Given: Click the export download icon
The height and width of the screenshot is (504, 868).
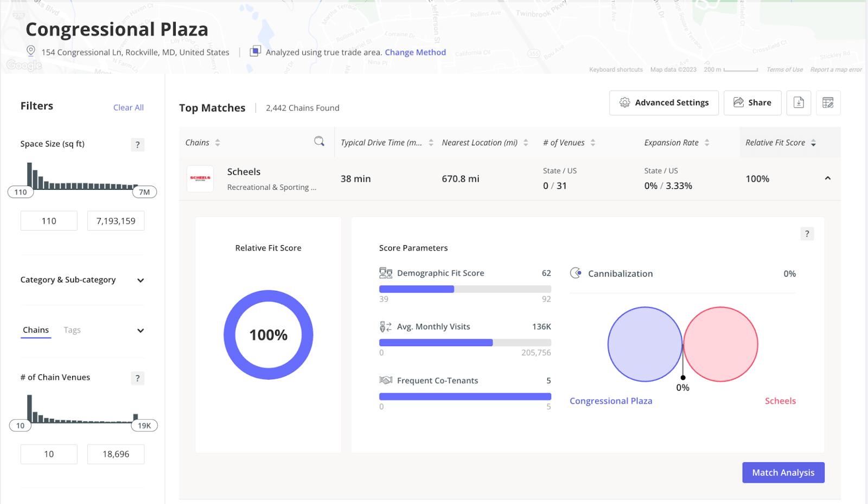Looking at the screenshot, I should tap(798, 103).
